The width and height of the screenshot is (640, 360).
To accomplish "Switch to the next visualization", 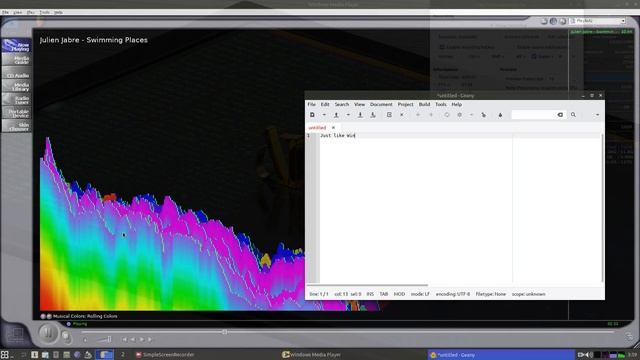I will coord(49,316).
